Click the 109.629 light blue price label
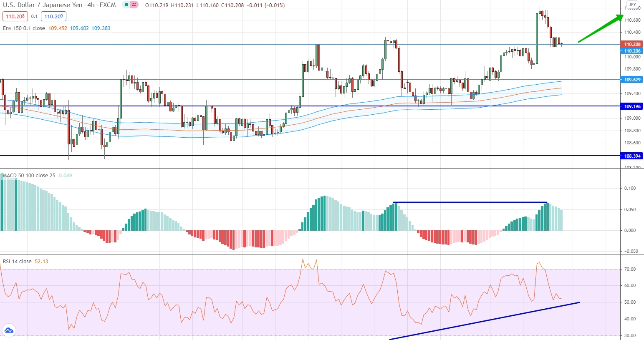The image size is (644, 340). coord(632,80)
